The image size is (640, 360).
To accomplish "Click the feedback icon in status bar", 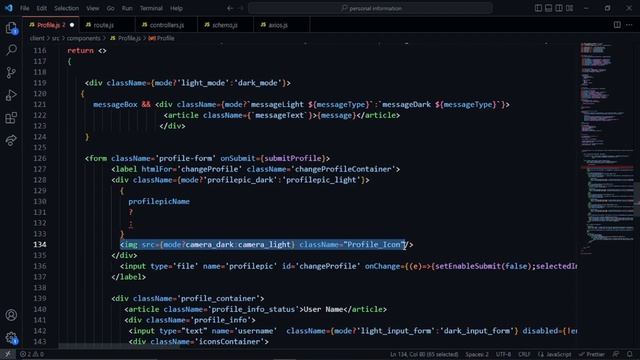I will coord(616,354).
